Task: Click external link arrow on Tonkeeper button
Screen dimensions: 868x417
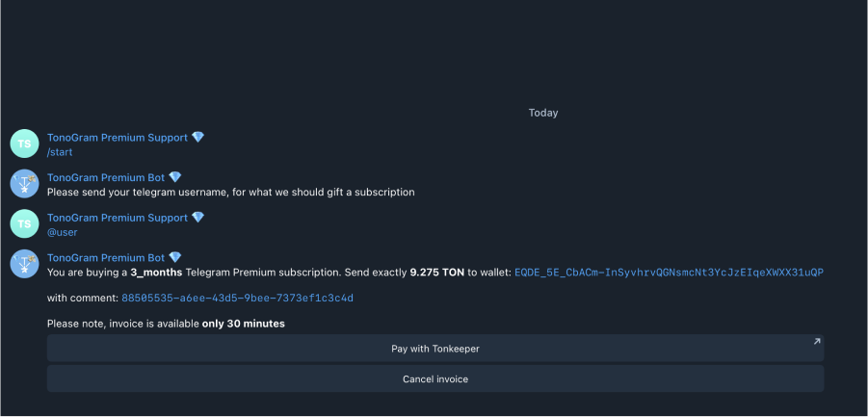Action: coord(817,341)
